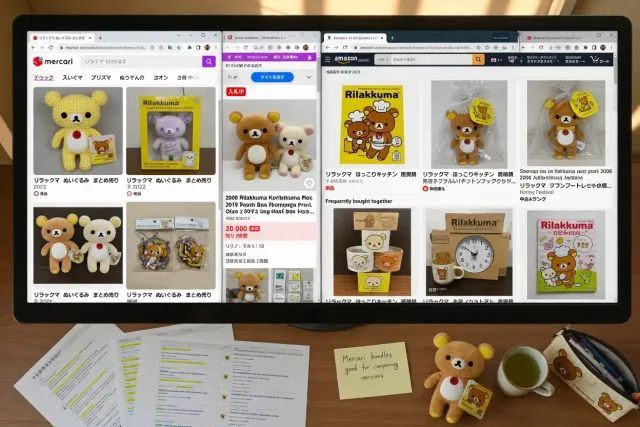Open the extensions puzzle icon in rightmost window

coord(585,48)
